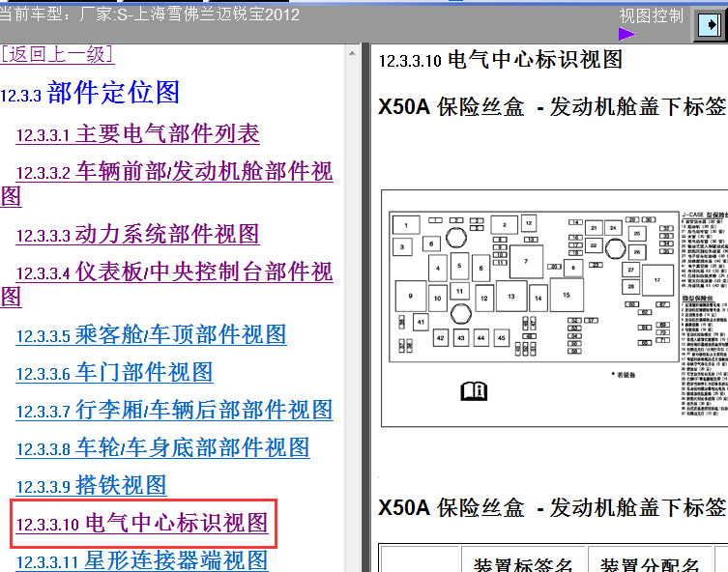The width and height of the screenshot is (728, 572).
Task: Open 12.3.3.7 行李厢/车辆后部部件视图
Action: 174,410
